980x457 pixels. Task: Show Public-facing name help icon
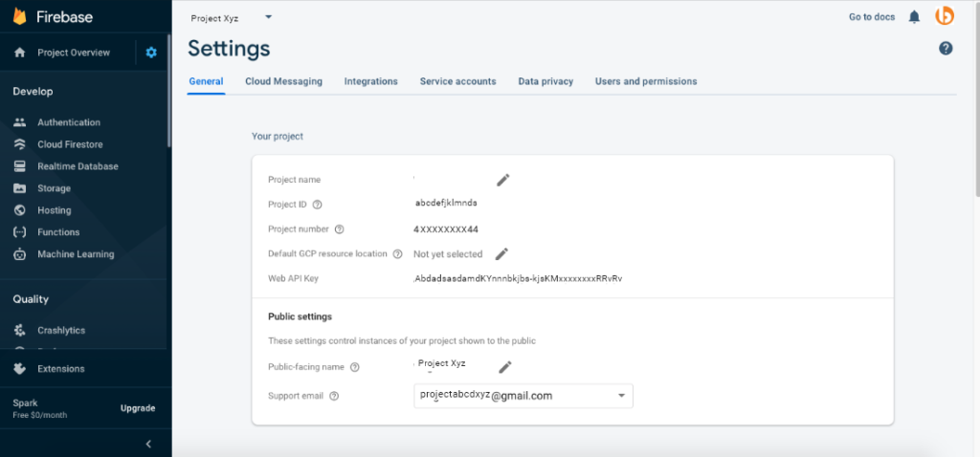[x=354, y=367]
